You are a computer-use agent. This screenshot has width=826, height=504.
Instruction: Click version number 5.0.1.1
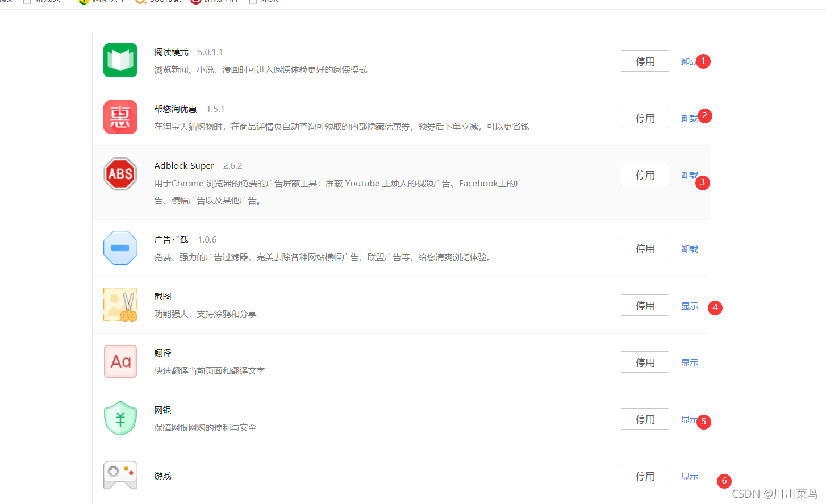coord(210,52)
